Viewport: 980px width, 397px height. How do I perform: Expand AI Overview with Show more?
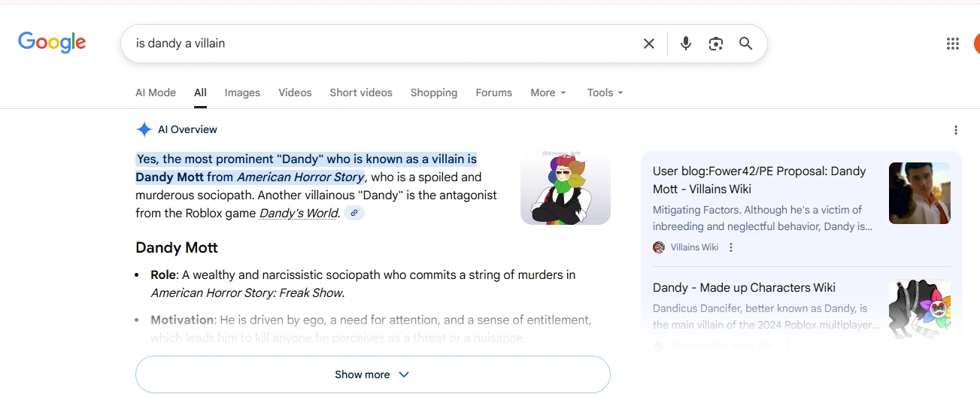(x=372, y=374)
